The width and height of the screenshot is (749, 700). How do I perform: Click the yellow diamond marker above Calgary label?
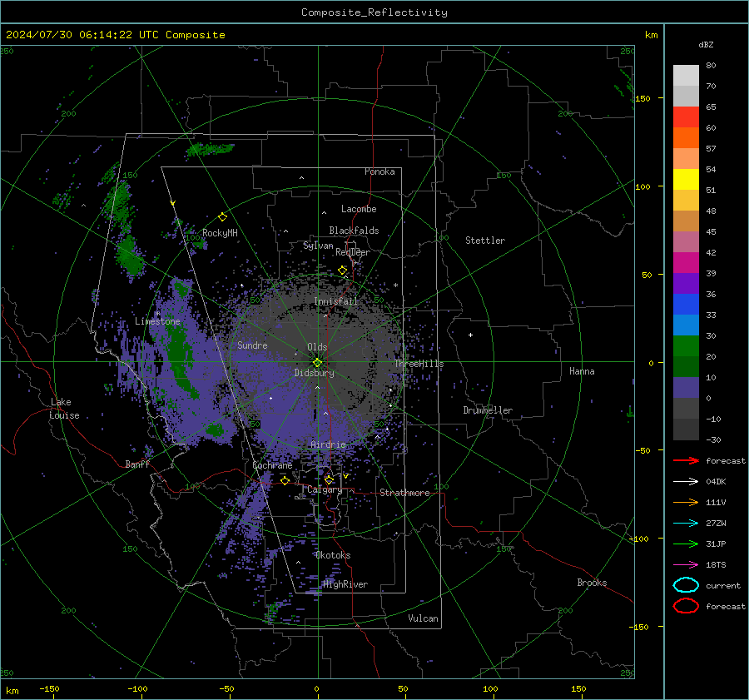tap(329, 479)
